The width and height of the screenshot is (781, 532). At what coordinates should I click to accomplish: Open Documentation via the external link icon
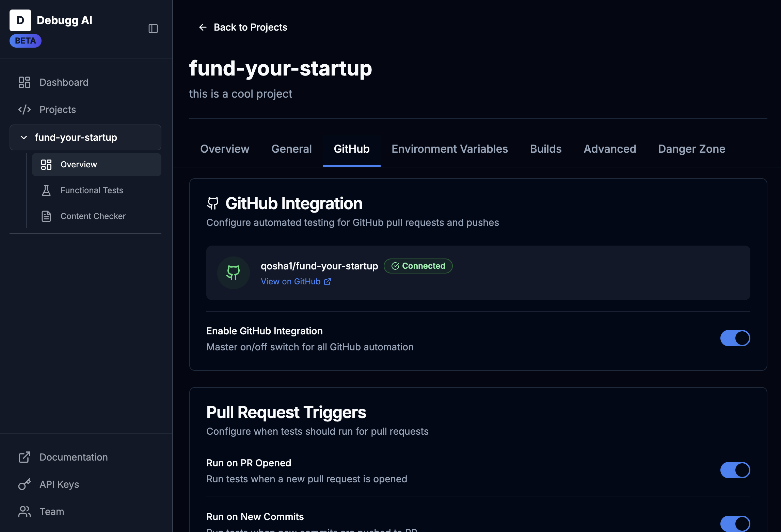pyautogui.click(x=24, y=457)
